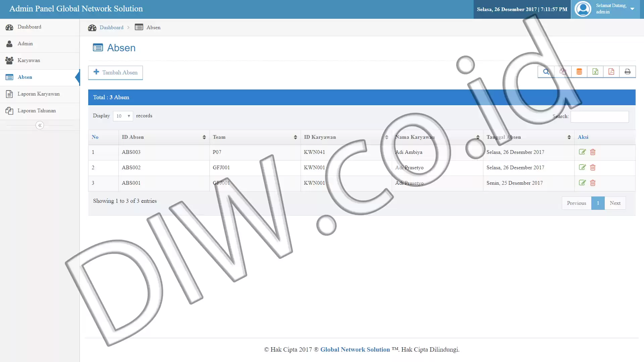The image size is (644, 362).
Task: Click the copy table toolbar icon
Action: coord(563,72)
